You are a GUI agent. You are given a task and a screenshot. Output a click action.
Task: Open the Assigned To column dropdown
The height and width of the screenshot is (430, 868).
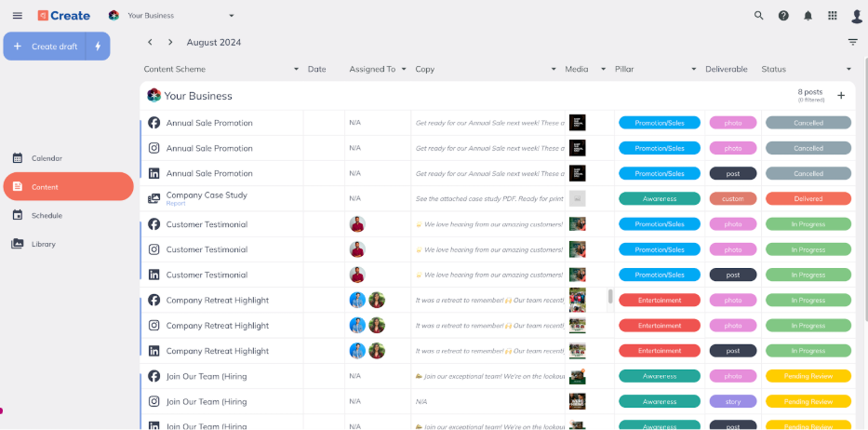(x=404, y=69)
